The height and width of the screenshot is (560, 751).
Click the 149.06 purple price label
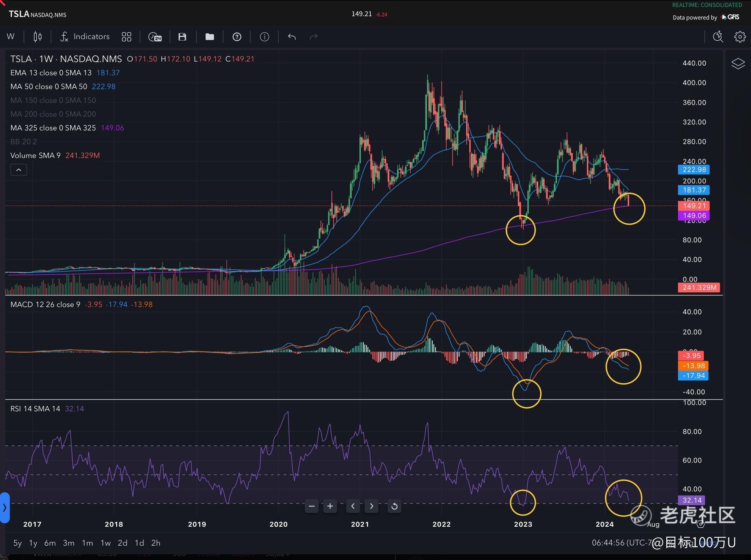[694, 215]
